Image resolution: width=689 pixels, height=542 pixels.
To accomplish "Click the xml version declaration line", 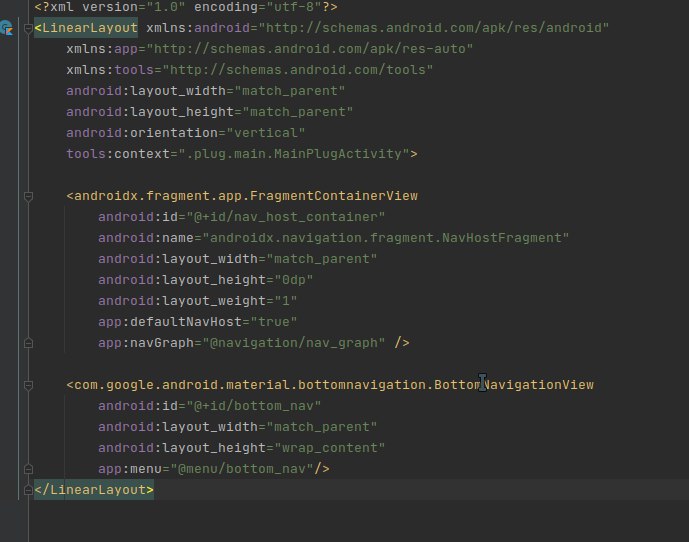I will click(186, 7).
